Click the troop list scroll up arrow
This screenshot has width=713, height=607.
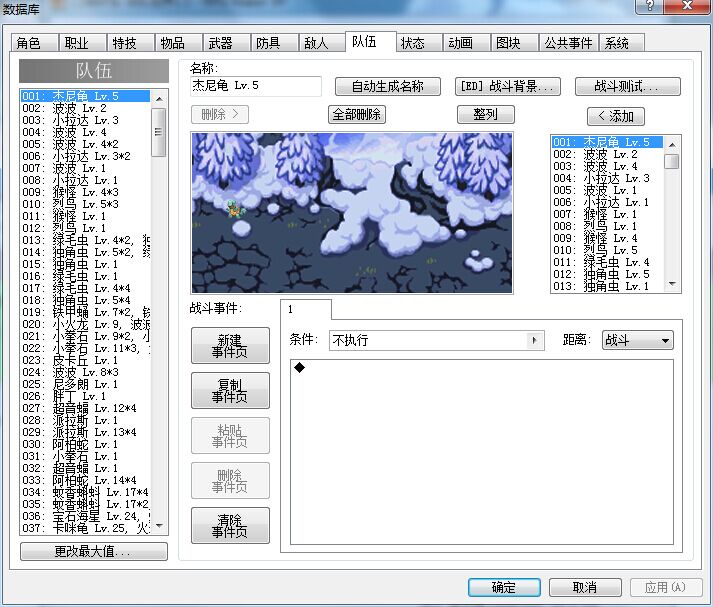click(159, 99)
